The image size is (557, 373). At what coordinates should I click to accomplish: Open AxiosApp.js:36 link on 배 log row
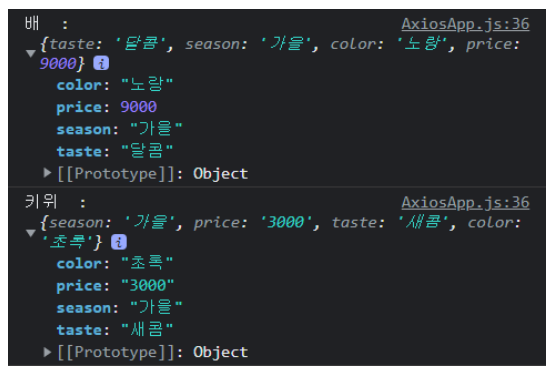coord(465,24)
